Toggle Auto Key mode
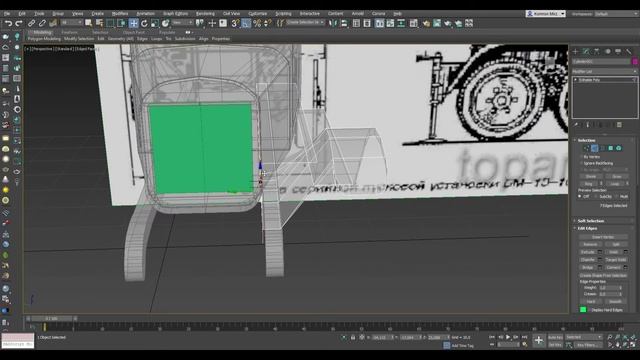The image size is (640, 360). point(555,338)
